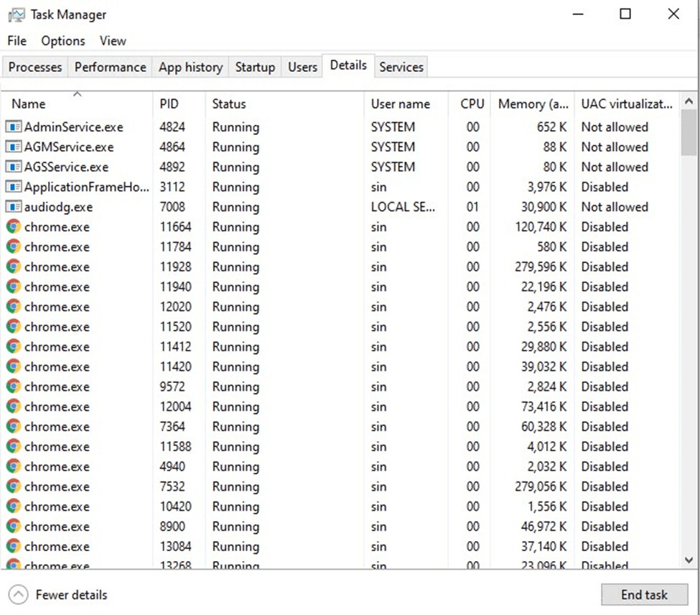Open the View menu

pos(113,41)
